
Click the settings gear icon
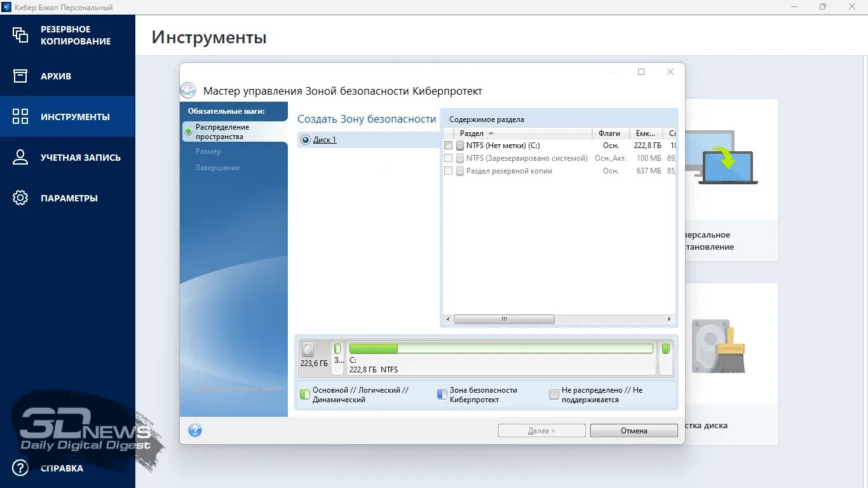pos(20,198)
